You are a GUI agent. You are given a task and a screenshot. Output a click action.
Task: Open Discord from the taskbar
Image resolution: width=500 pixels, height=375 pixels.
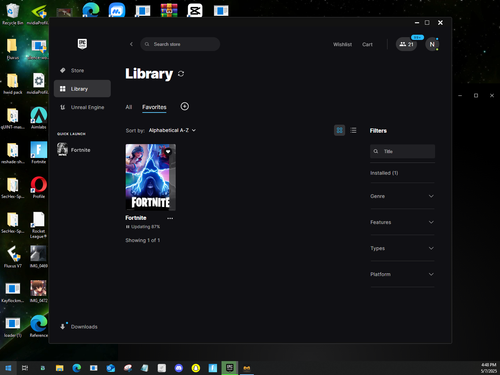coord(179,368)
